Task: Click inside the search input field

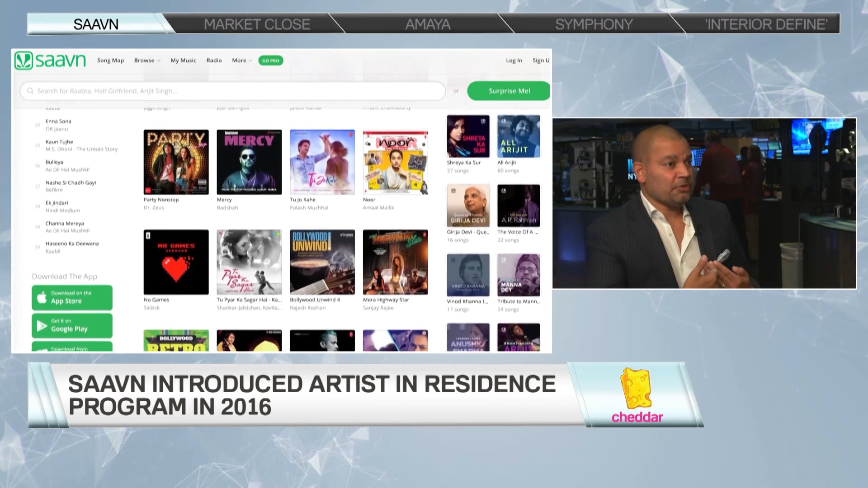Action: 226,91
